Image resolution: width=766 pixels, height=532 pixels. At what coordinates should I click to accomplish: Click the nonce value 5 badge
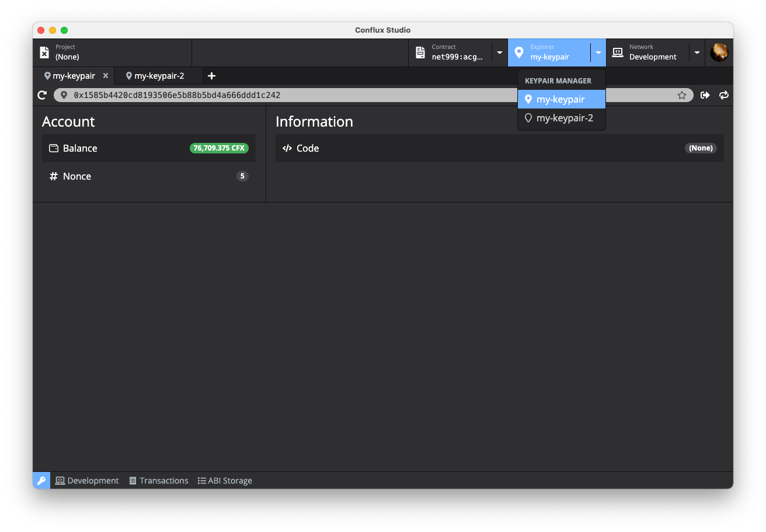tap(242, 176)
